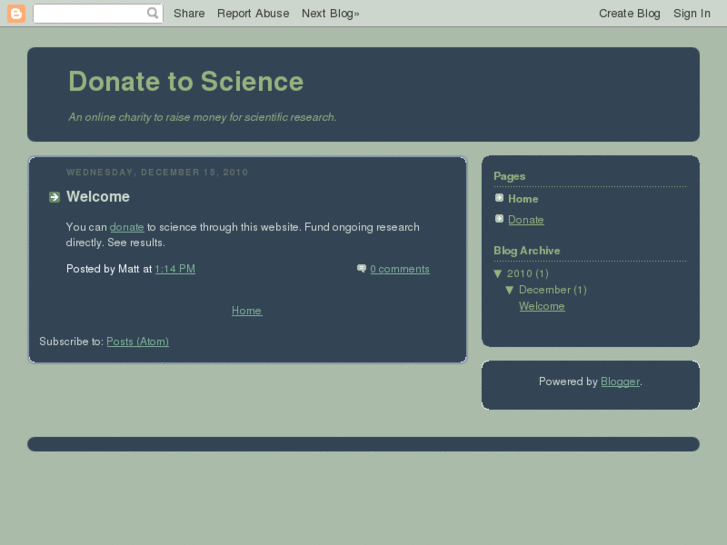Click the bullet icon next to Home page

tap(499, 198)
